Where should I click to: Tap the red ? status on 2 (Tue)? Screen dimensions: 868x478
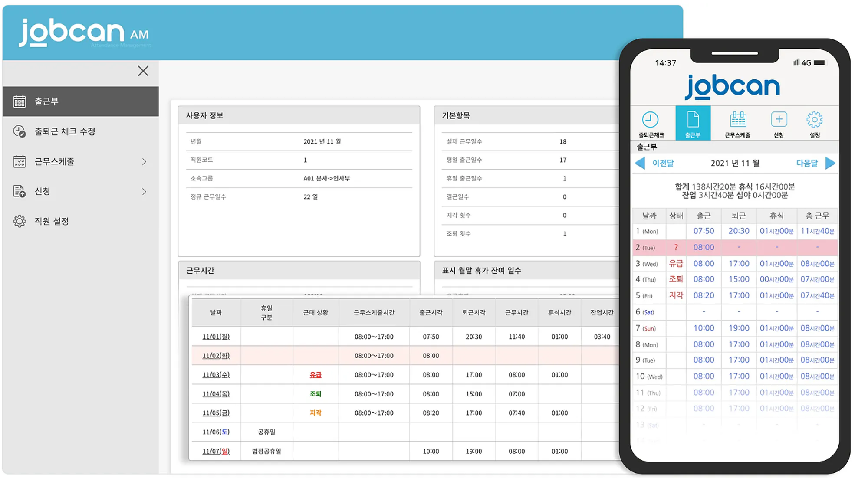[676, 247]
